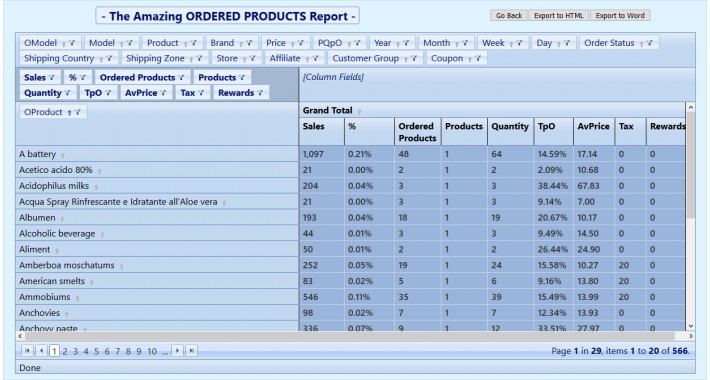
Task: Click vertical scrollbar down arrow
Action: click(690, 326)
